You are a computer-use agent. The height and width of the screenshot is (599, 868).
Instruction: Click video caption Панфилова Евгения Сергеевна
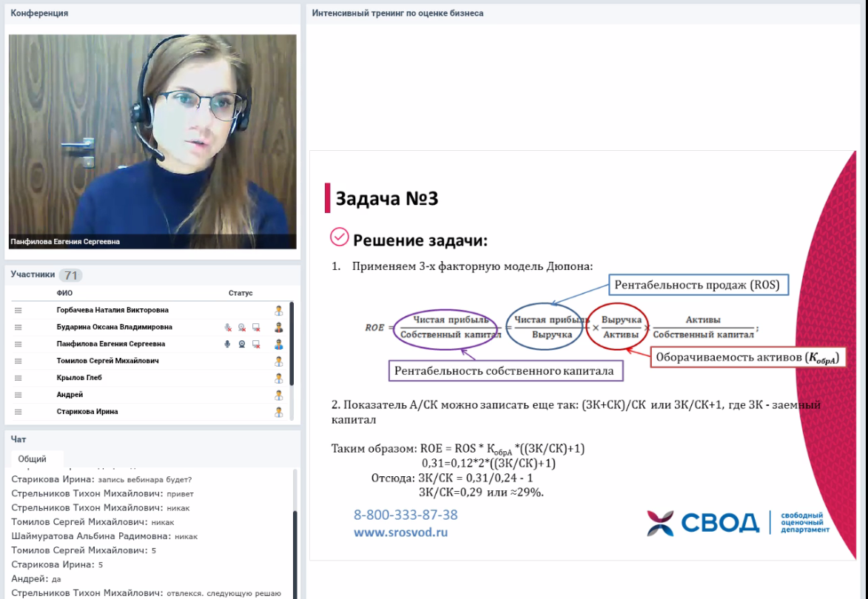[65, 242]
